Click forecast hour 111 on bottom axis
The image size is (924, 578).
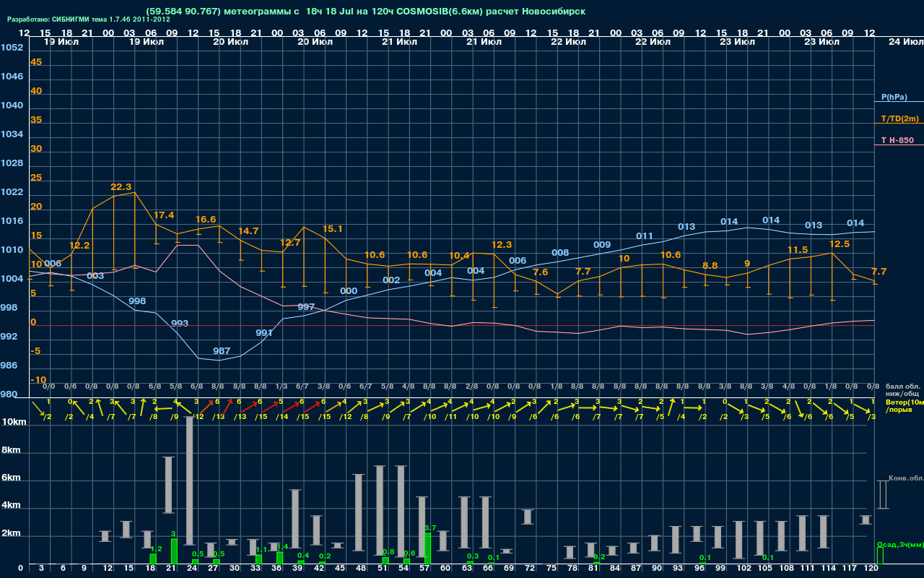[x=807, y=569]
